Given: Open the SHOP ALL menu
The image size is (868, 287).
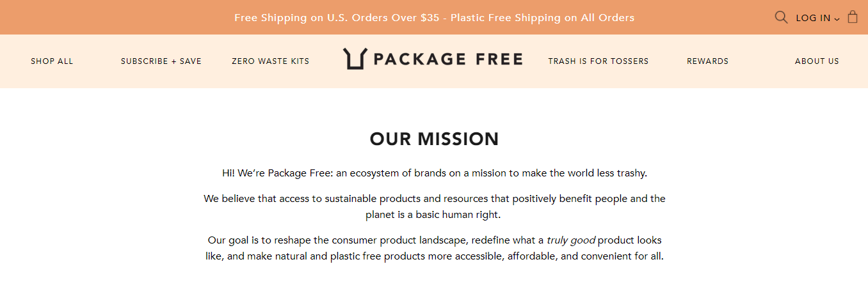Looking at the screenshot, I should [x=52, y=61].
